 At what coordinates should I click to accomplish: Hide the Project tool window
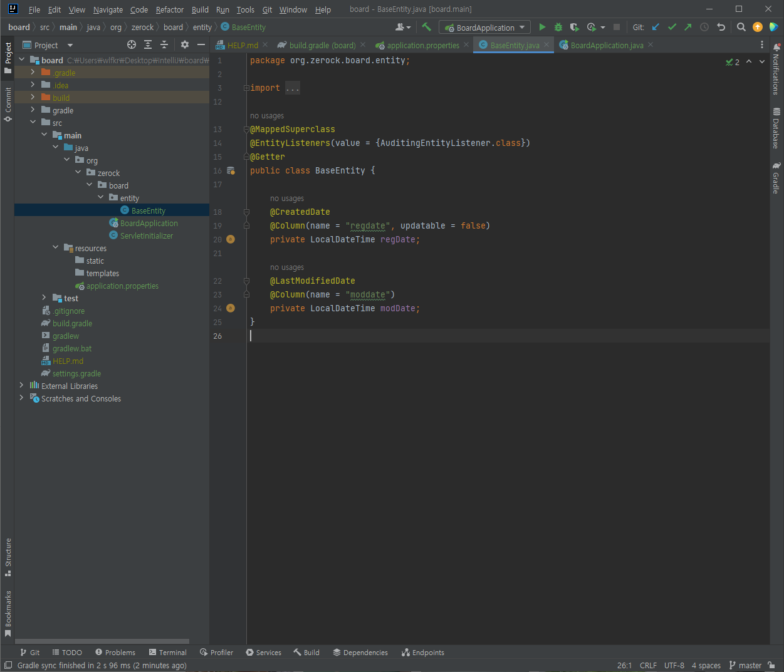(201, 44)
